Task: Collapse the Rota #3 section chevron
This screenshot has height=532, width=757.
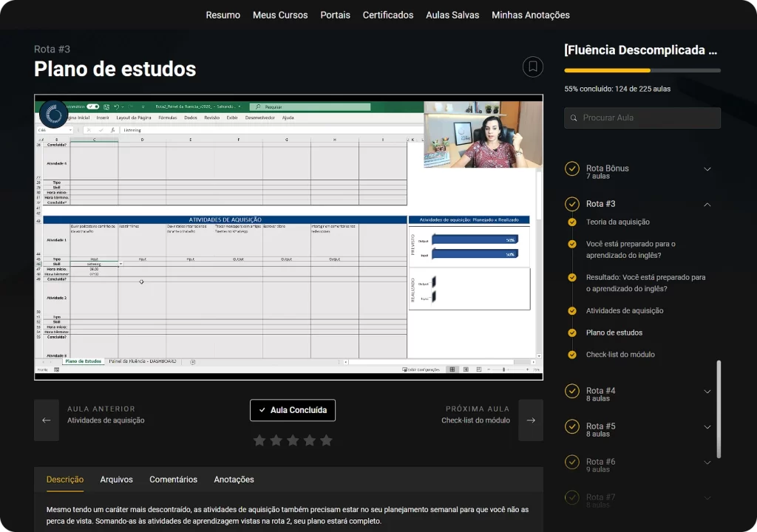Action: 707,204
